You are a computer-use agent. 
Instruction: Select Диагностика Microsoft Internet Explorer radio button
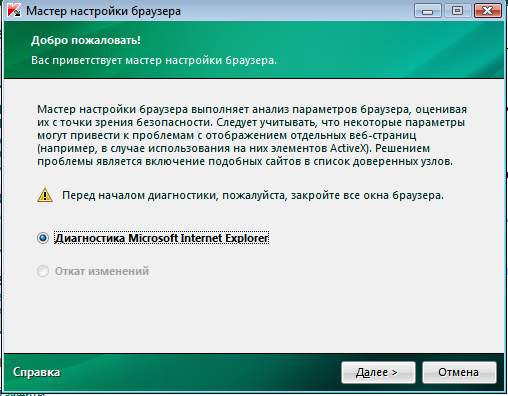[x=43, y=238]
